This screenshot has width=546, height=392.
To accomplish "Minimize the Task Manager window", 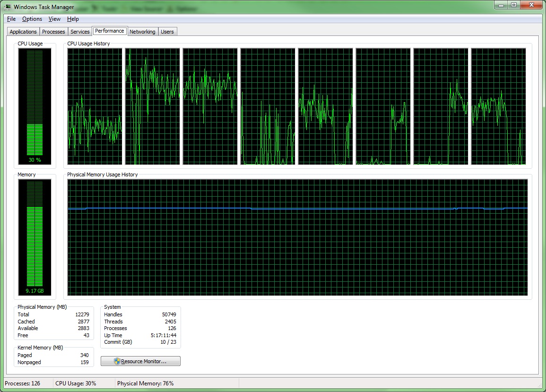I will point(501,5).
